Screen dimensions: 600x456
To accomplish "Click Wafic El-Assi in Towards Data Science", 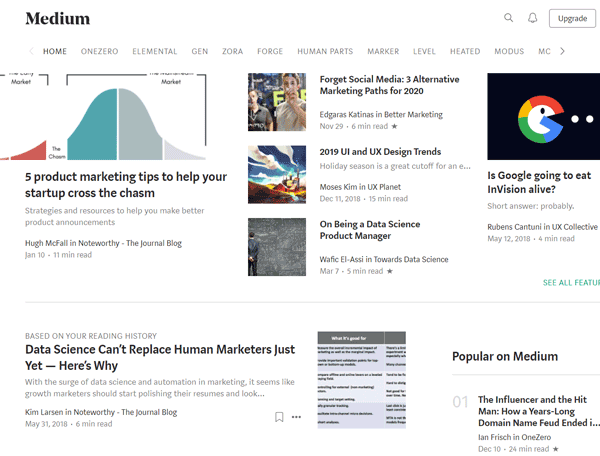I will pos(384,259).
